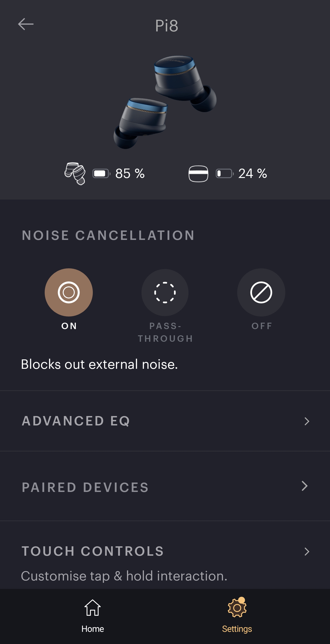Enable Pass-Through mode

(x=165, y=292)
